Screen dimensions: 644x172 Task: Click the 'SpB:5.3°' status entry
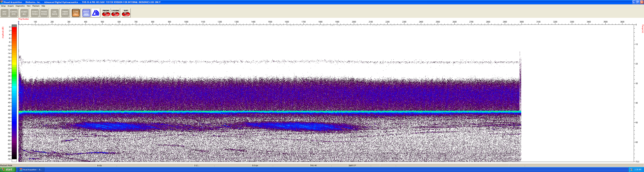tap(353, 165)
